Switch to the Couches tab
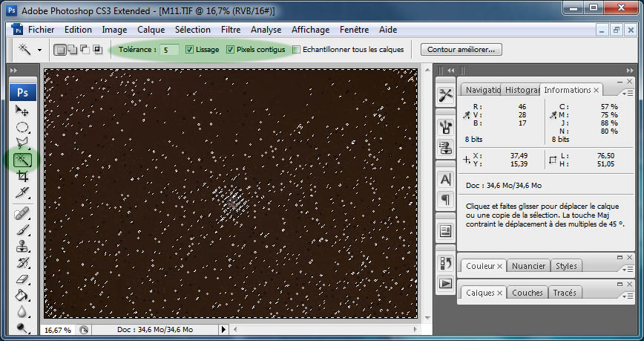This screenshot has height=341, width=644. 528,293
